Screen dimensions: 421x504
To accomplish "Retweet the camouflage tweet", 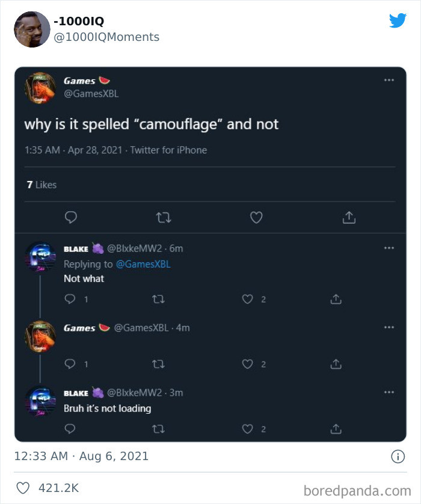I will tap(163, 217).
